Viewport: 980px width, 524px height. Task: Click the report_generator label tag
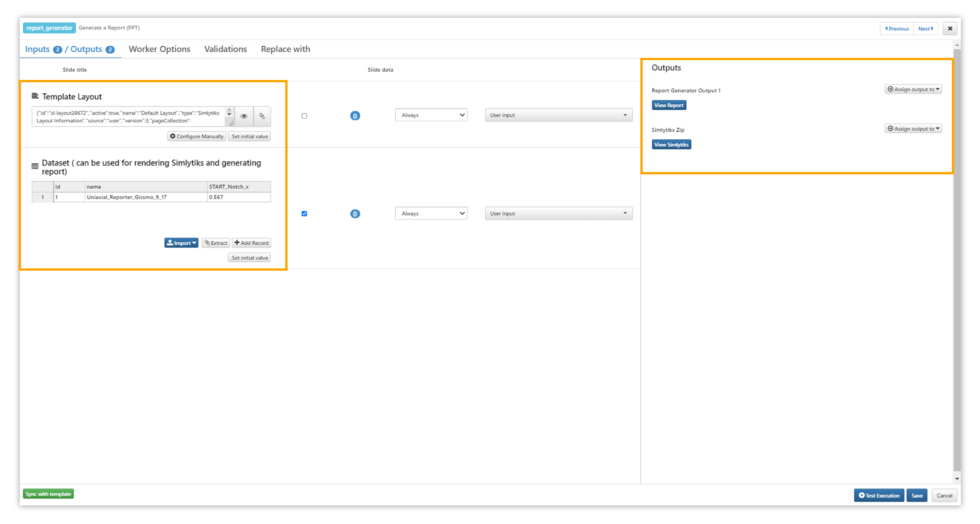pyautogui.click(x=49, y=28)
